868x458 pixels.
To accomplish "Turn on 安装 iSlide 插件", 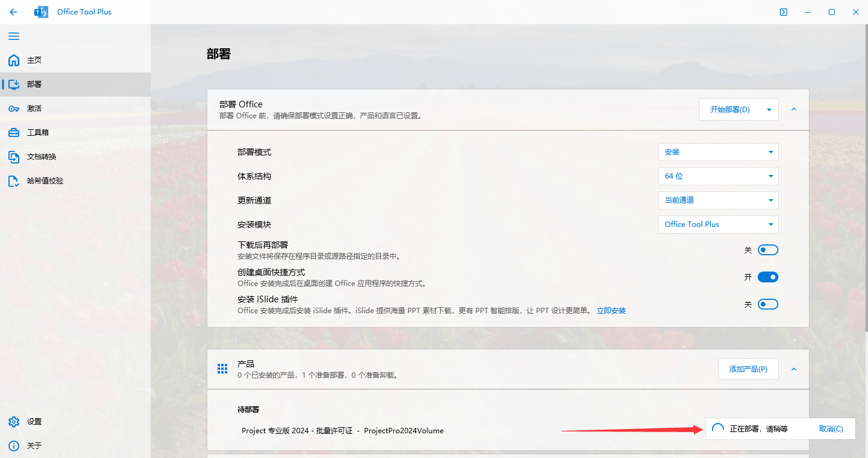I will pyautogui.click(x=767, y=304).
